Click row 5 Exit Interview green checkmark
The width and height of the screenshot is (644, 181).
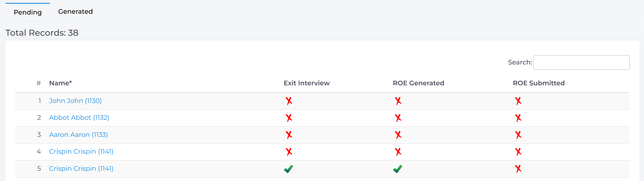(x=288, y=169)
